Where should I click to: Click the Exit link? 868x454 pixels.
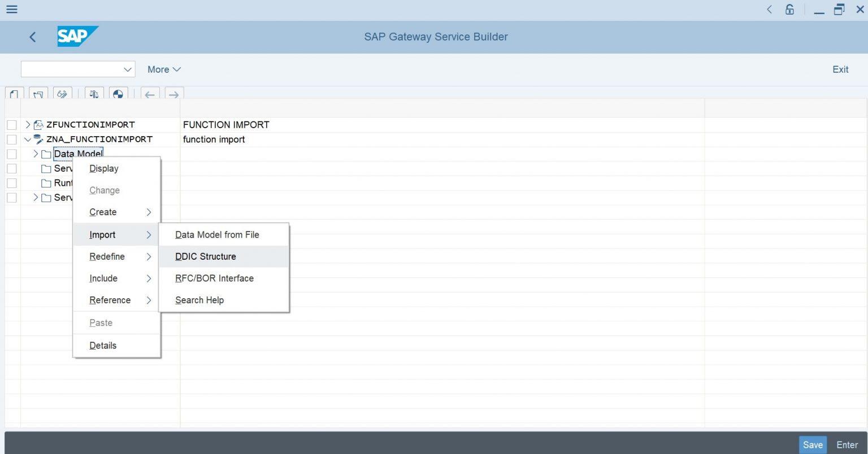click(x=840, y=69)
